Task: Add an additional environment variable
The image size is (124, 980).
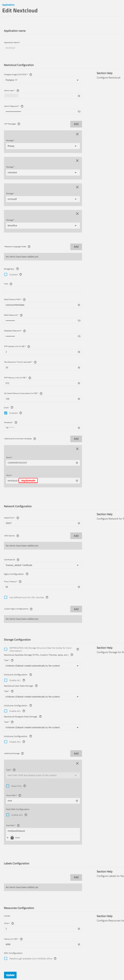Action: [76, 439]
